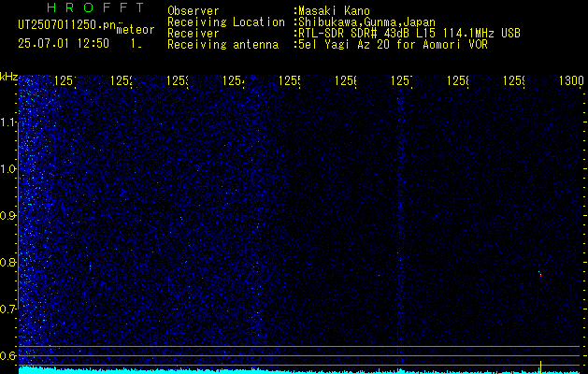Click the 5el Yagi antenna description

(393, 45)
